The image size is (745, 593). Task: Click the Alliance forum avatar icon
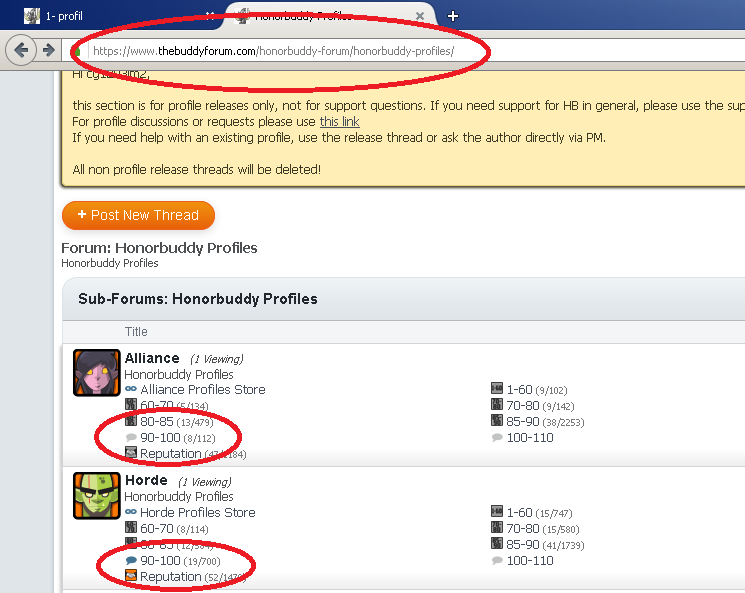point(97,372)
